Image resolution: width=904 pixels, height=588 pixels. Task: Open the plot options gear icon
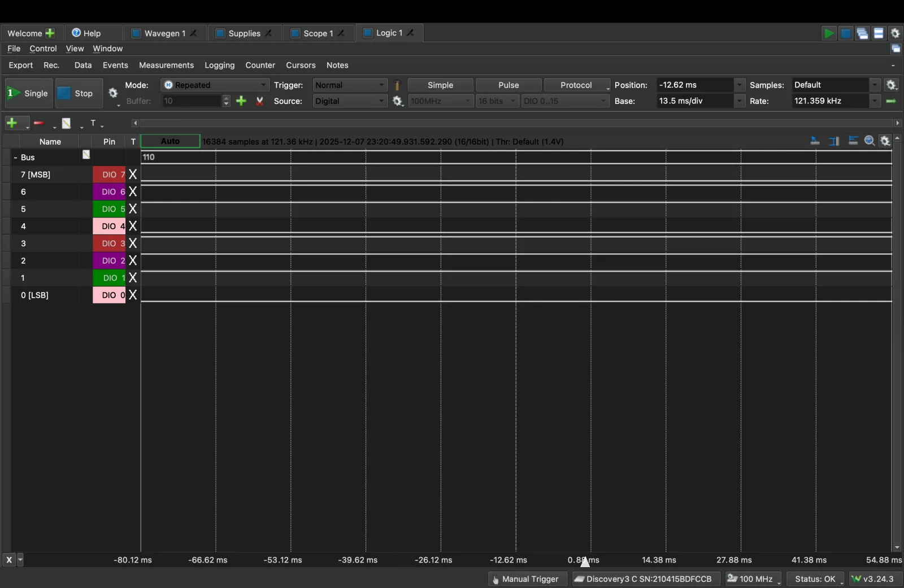pos(885,141)
